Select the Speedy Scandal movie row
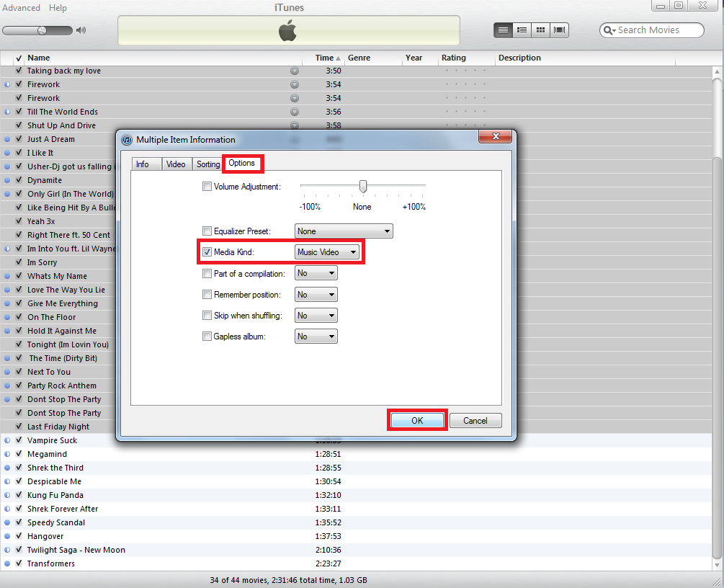The width and height of the screenshot is (724, 588). [x=356, y=522]
